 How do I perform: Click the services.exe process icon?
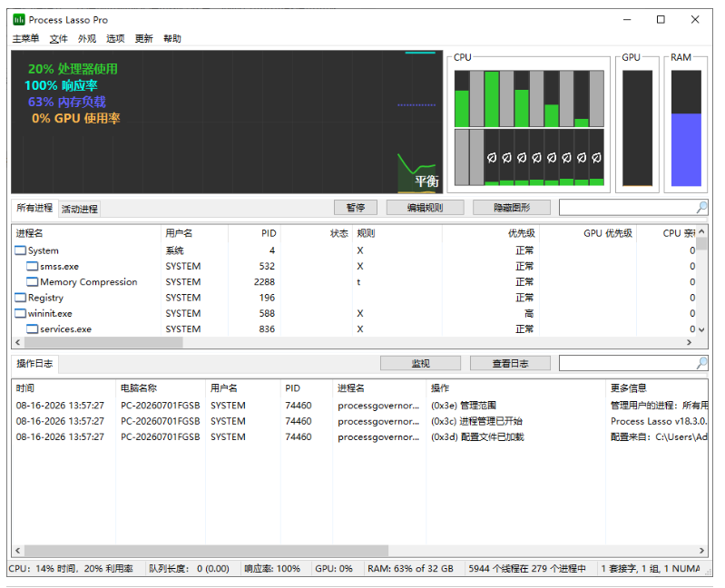coord(33,329)
